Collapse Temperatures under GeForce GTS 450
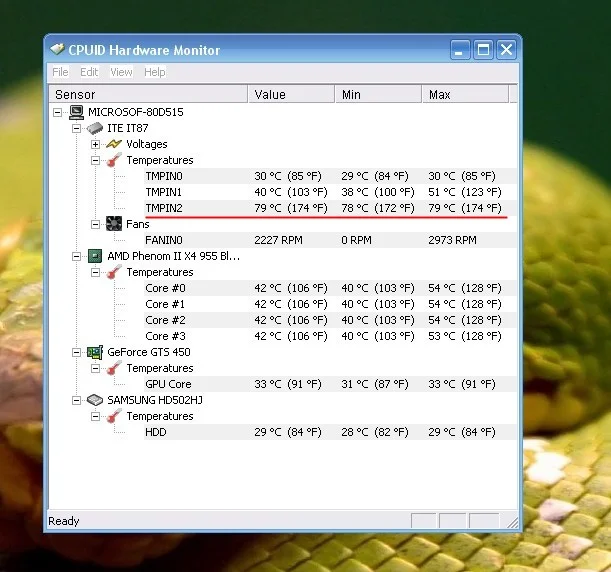 (95, 369)
